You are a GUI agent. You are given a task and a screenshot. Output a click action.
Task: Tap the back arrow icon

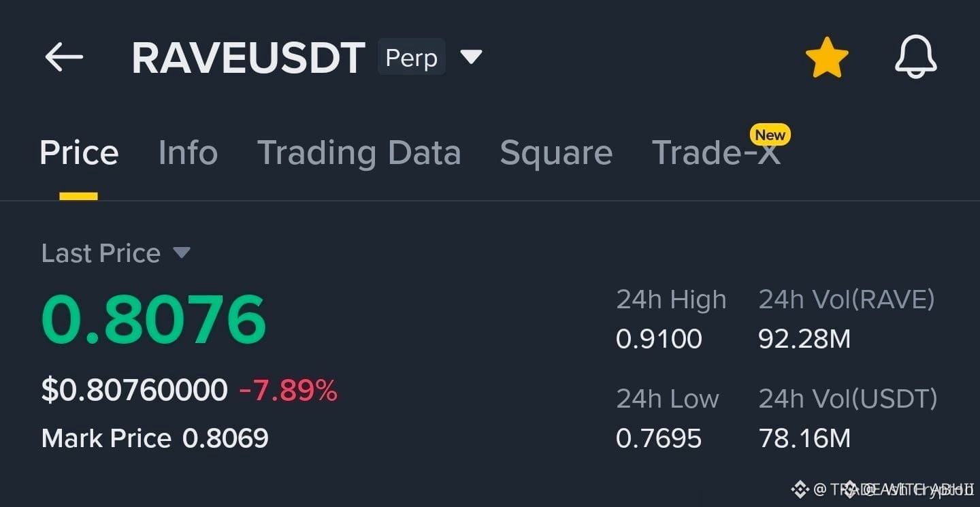tap(64, 57)
